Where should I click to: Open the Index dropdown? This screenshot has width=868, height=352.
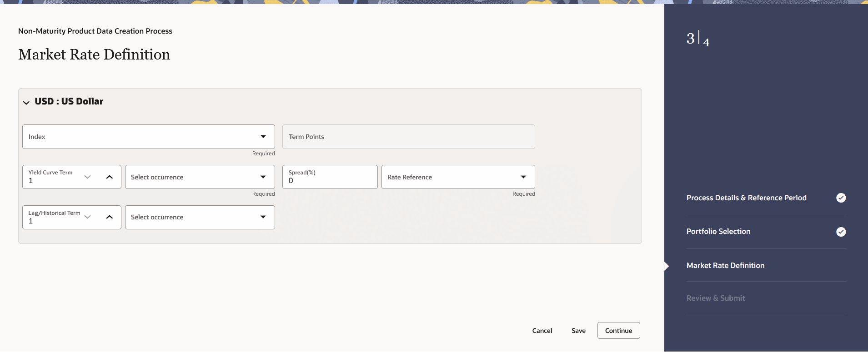[x=149, y=137]
